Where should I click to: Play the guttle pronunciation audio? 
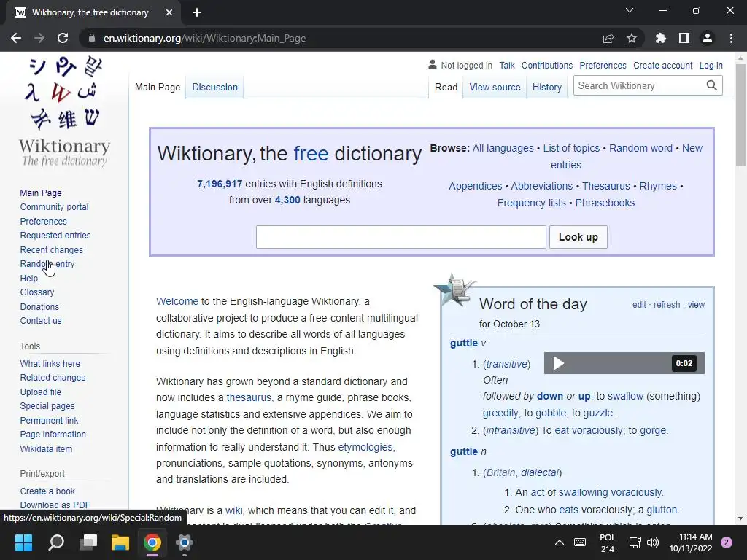(558, 363)
